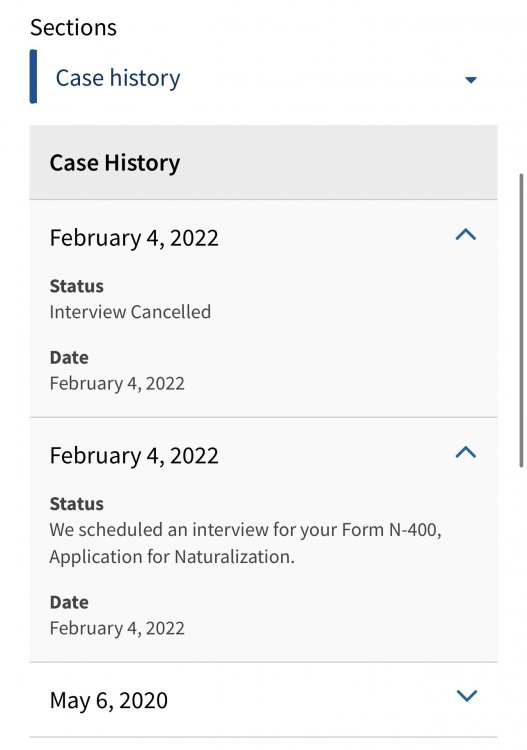Click the blue indicator bar beside Case history
527x750 pixels.
point(33,77)
